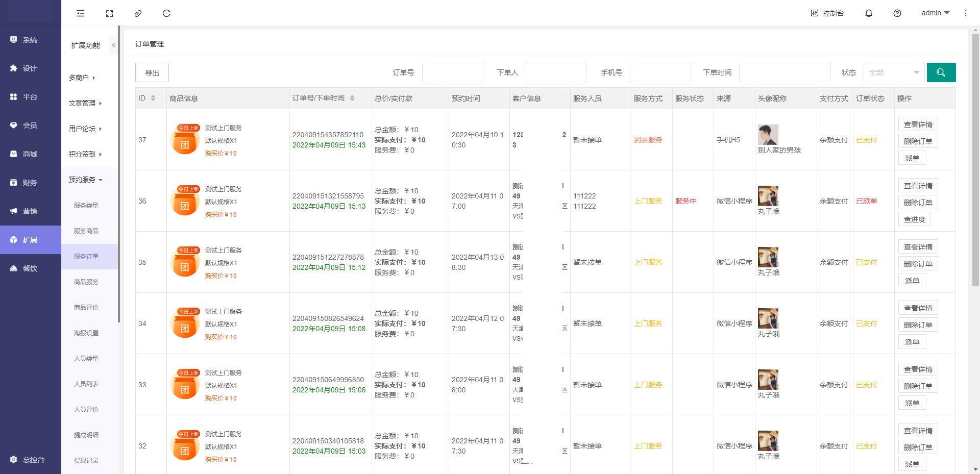Expand the 多商户 submenu

pyautogui.click(x=82, y=78)
